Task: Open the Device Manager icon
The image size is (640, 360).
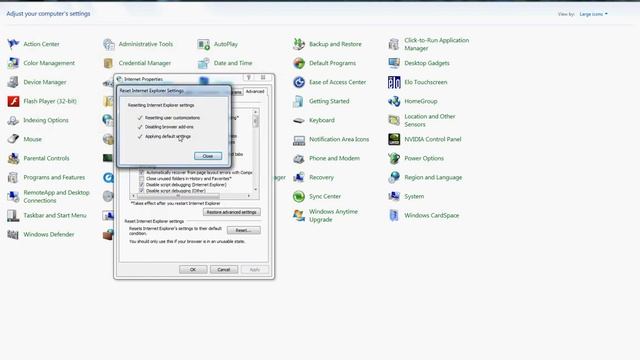Action: click(13, 82)
